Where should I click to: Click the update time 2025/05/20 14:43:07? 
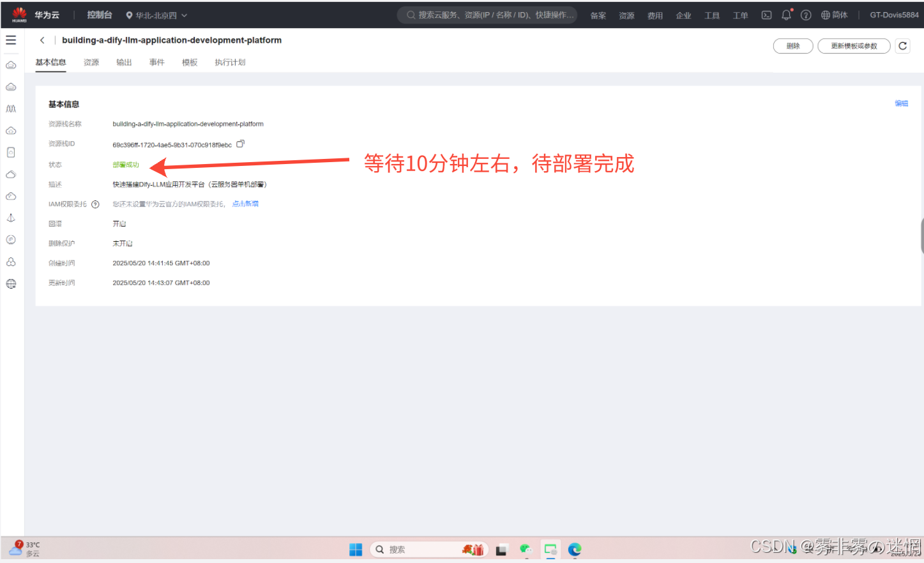(x=161, y=283)
